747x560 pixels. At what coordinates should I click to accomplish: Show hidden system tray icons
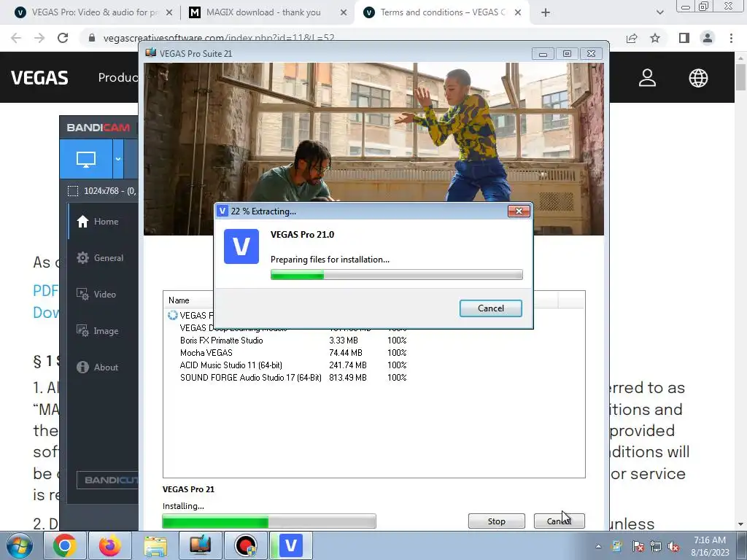coord(598,546)
